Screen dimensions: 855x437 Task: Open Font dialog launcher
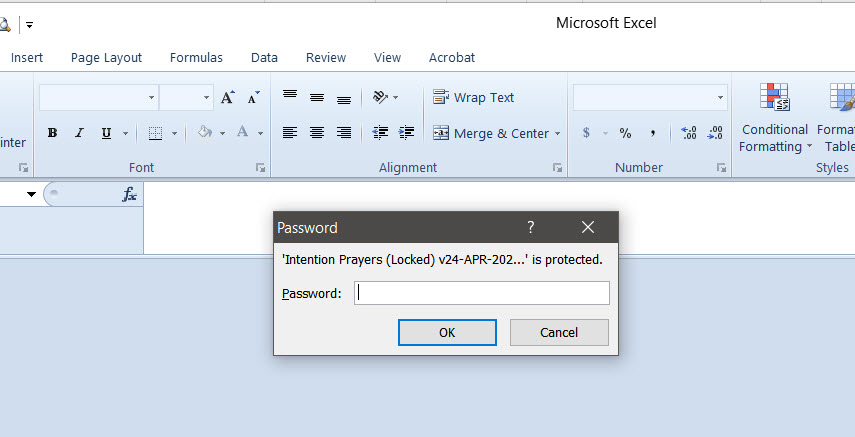click(x=261, y=168)
